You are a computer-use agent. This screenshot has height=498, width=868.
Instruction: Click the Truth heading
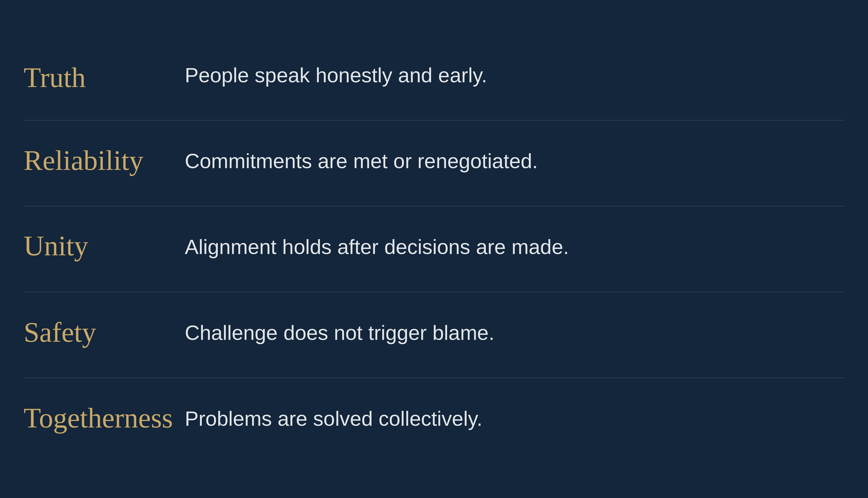(x=55, y=78)
